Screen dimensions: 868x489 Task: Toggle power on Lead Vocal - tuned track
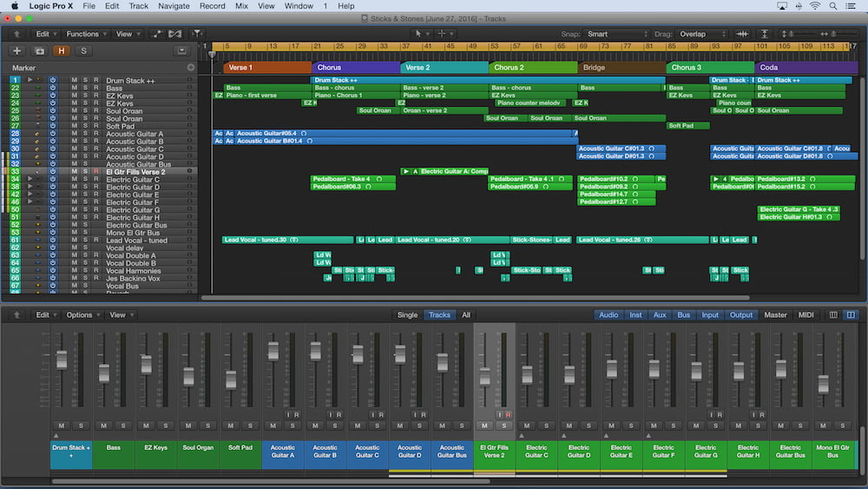(x=53, y=241)
